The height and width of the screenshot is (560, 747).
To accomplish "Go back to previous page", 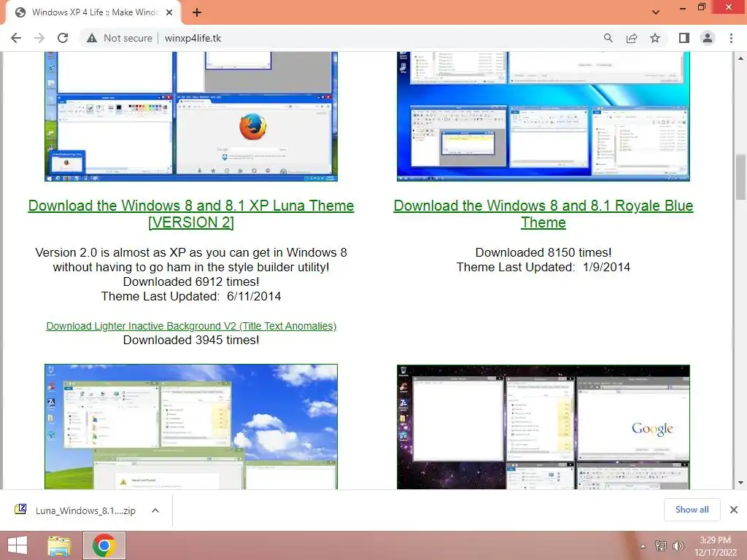I will (16, 38).
